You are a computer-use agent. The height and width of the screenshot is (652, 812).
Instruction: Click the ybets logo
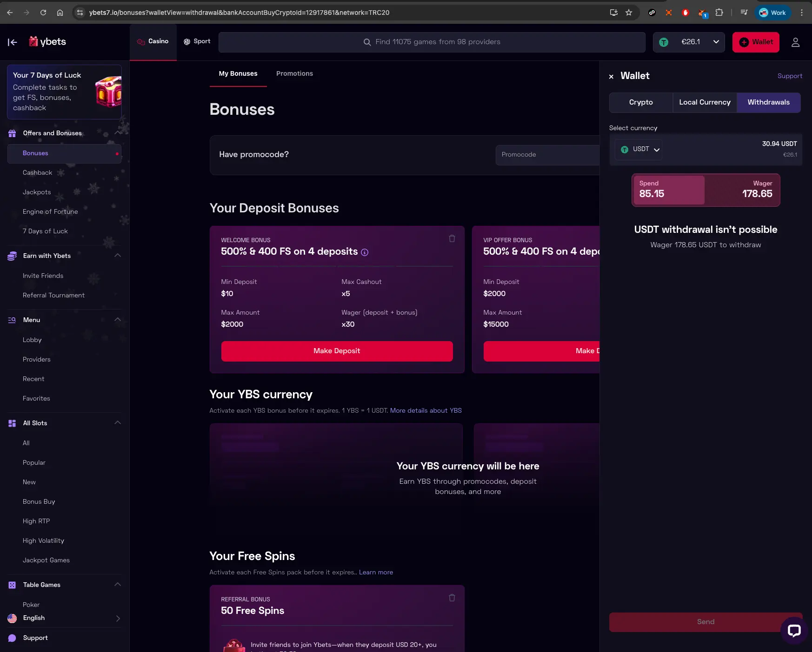click(x=47, y=42)
